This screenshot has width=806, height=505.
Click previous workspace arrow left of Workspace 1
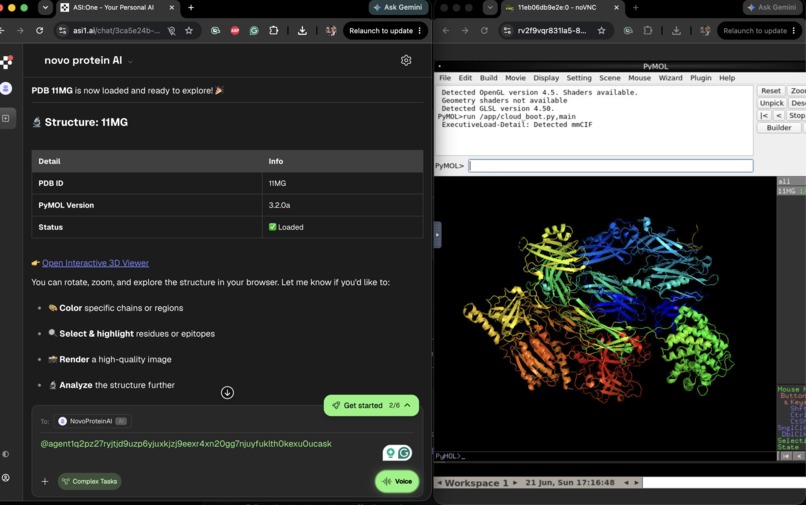[x=439, y=482]
